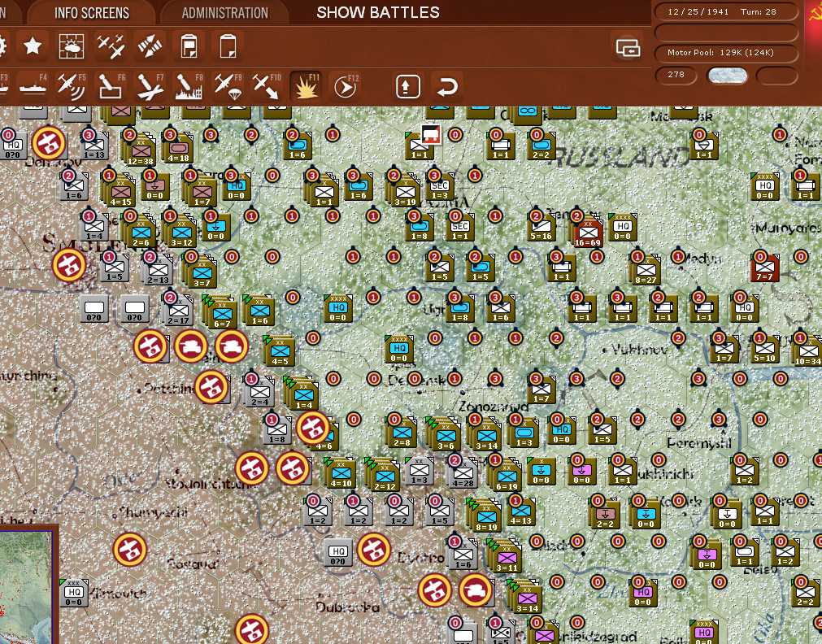Click the bomb city F8 mission icon

point(189,85)
